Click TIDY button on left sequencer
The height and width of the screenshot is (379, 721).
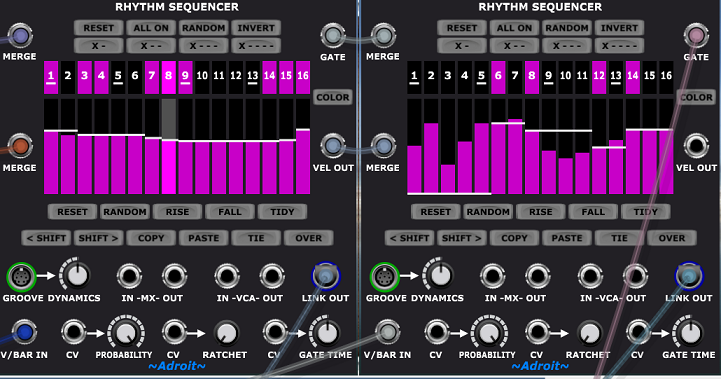click(x=282, y=212)
